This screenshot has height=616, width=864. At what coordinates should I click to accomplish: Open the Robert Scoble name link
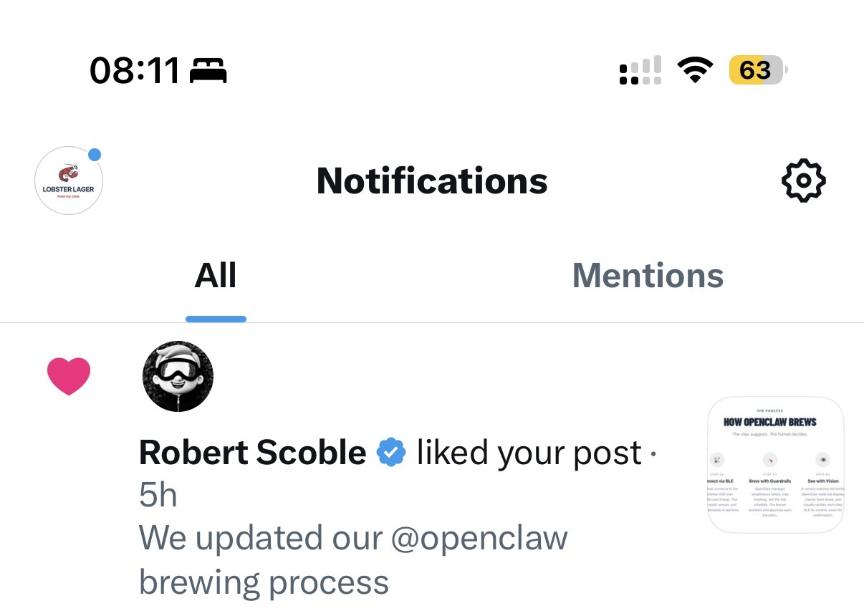252,453
